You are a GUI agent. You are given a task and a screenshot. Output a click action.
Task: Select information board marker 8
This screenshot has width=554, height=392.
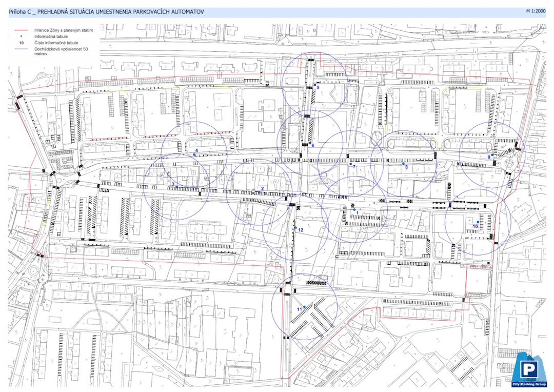pos(403,164)
